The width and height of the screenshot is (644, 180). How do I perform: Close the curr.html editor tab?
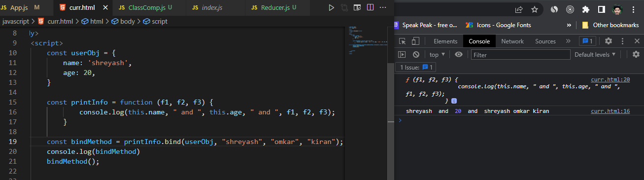[x=105, y=8]
